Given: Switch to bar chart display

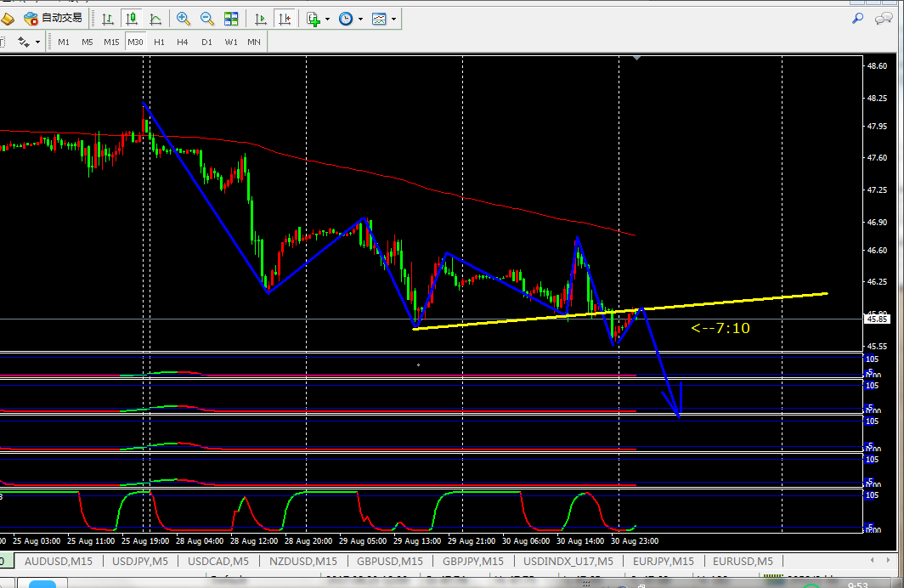Looking at the screenshot, I should point(107,19).
